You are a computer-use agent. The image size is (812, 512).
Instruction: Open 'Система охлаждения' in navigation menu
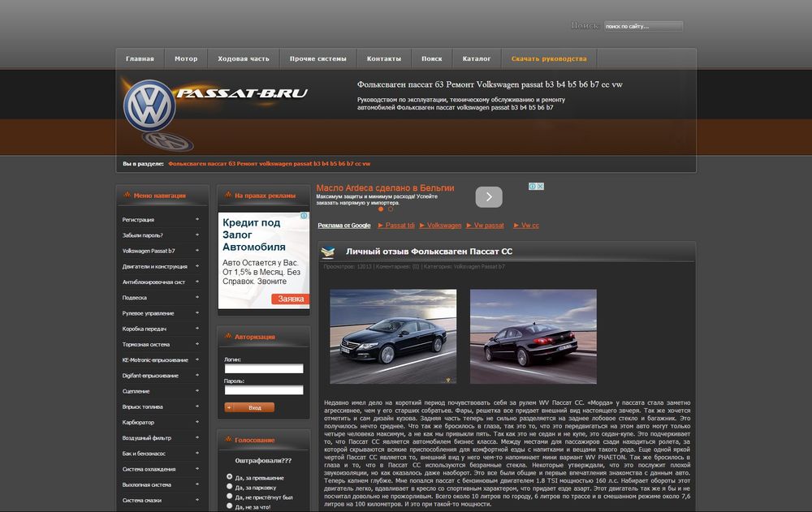tap(149, 469)
